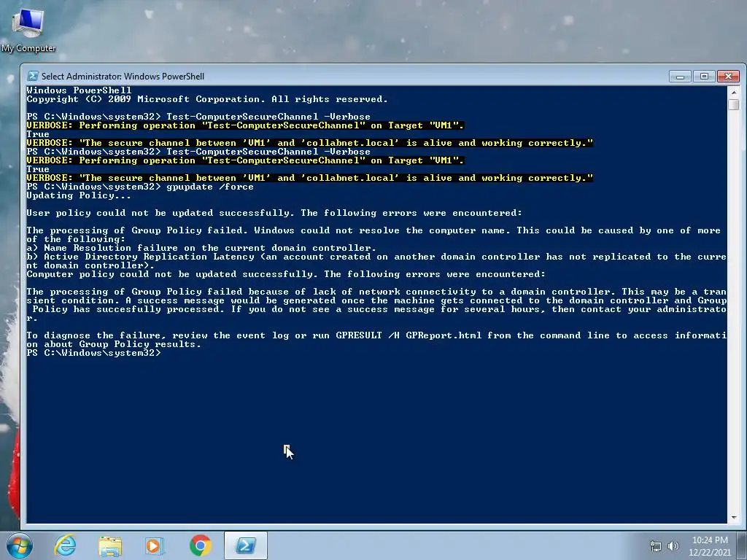Click the scrollbar up arrow in PowerShell

[x=734, y=92]
